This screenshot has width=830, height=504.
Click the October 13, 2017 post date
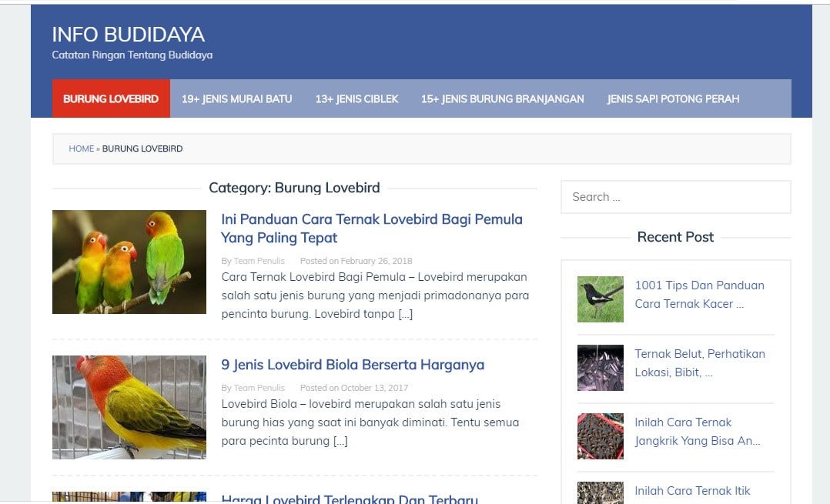tap(374, 388)
